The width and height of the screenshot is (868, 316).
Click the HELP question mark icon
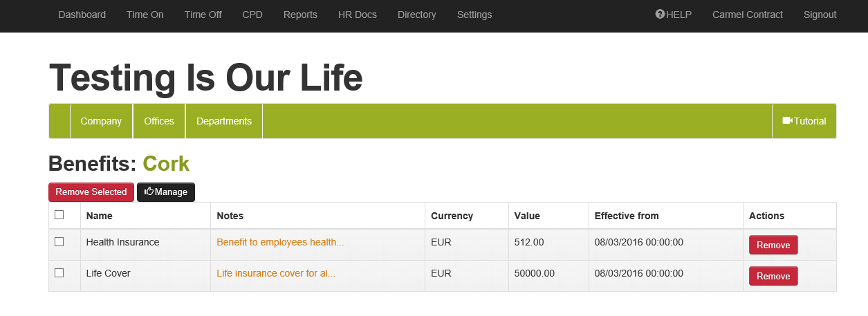coord(660,15)
